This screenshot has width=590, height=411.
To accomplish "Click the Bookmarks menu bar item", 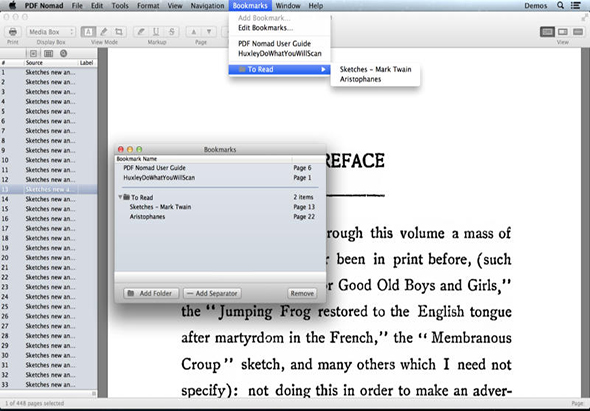I will [250, 6].
